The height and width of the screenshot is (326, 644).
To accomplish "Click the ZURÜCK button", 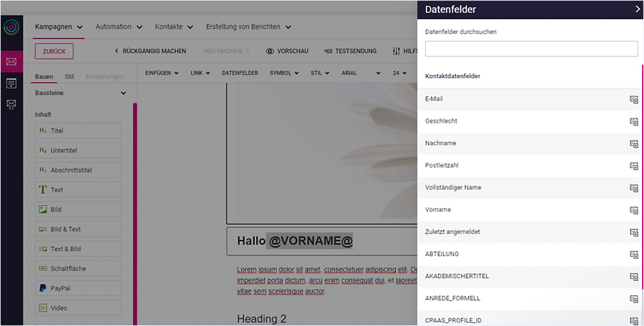I will tap(54, 51).
